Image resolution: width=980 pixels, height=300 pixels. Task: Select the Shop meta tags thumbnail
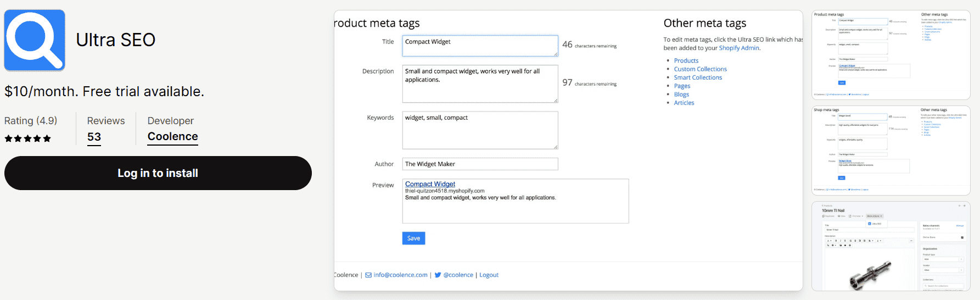[x=891, y=151]
